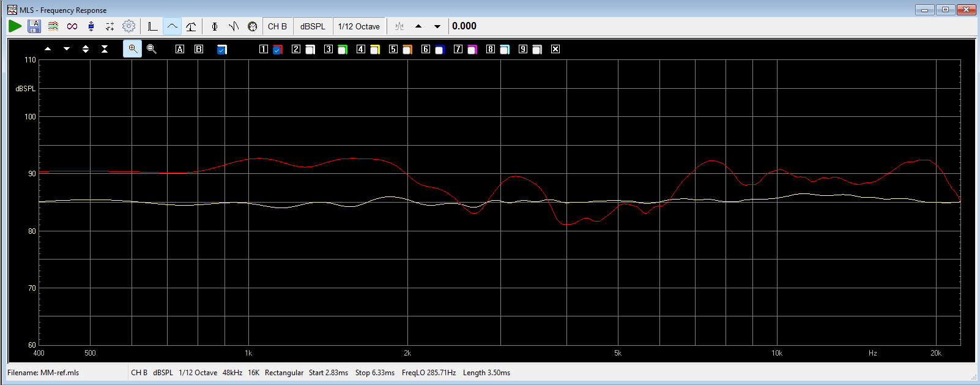Image resolution: width=980 pixels, height=385 pixels.
Task: Click the 0.000 offset value field
Action: click(x=464, y=26)
